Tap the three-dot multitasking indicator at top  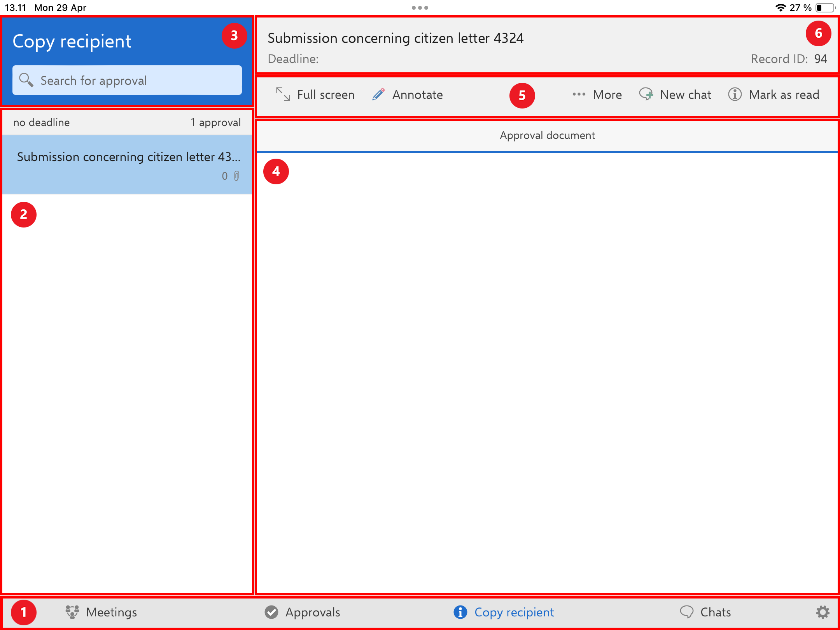click(x=420, y=8)
